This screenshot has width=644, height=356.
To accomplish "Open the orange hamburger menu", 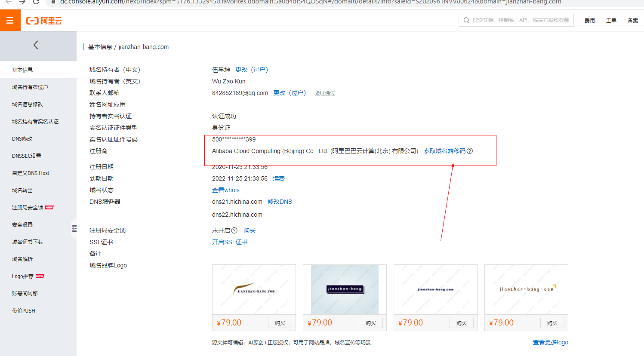I will pos(10,20).
